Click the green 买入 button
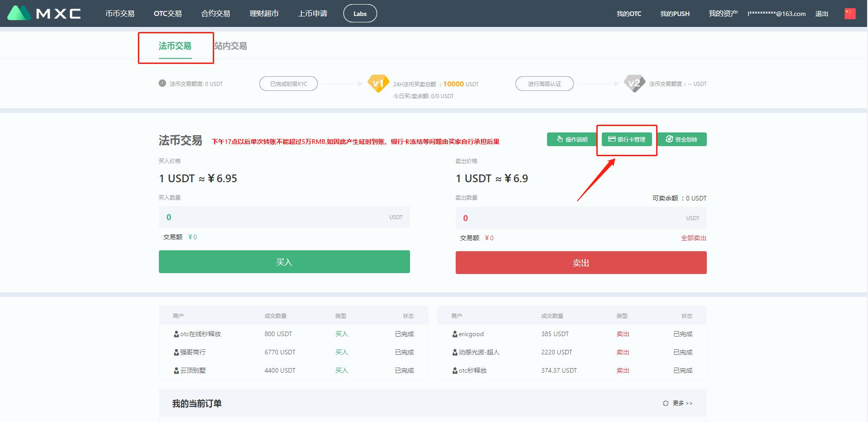 click(284, 262)
